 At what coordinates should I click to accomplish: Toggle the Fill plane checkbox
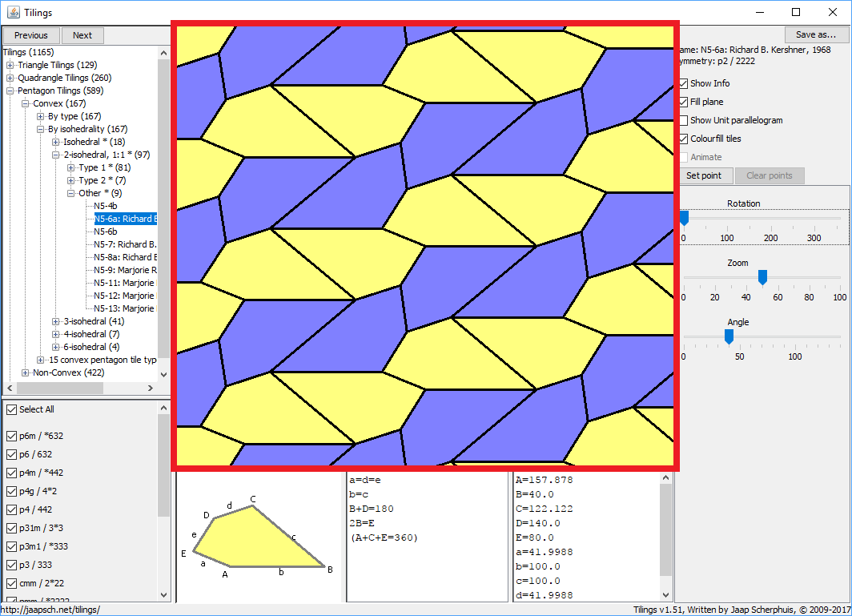[x=684, y=103]
